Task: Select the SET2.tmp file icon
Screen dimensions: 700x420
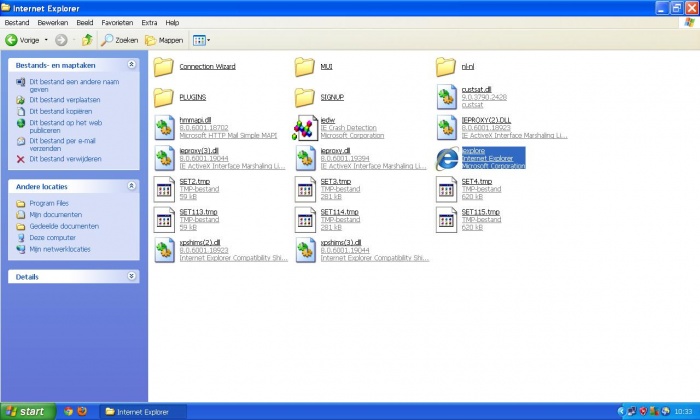Action: click(x=164, y=189)
